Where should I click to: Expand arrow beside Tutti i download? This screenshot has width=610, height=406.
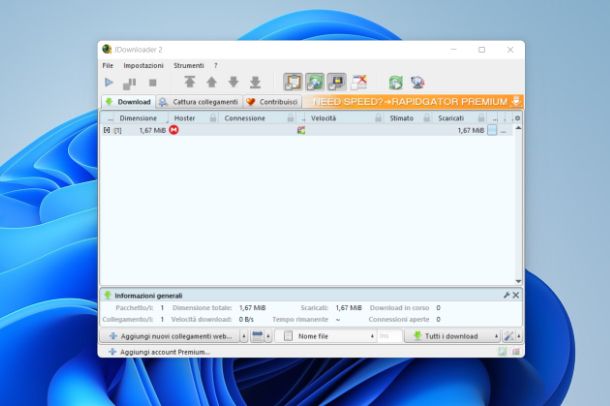click(x=496, y=336)
